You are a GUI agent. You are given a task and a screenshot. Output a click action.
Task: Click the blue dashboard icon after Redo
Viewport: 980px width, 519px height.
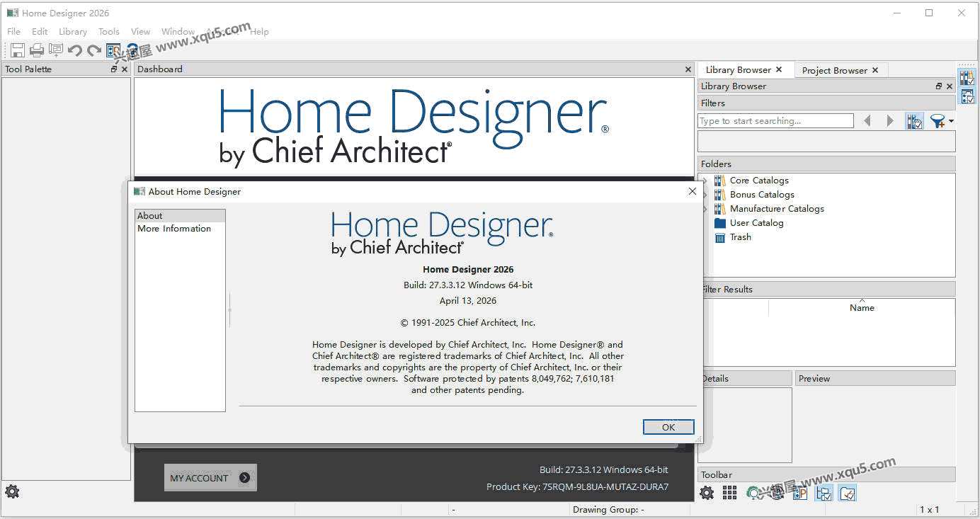pyautogui.click(x=113, y=50)
